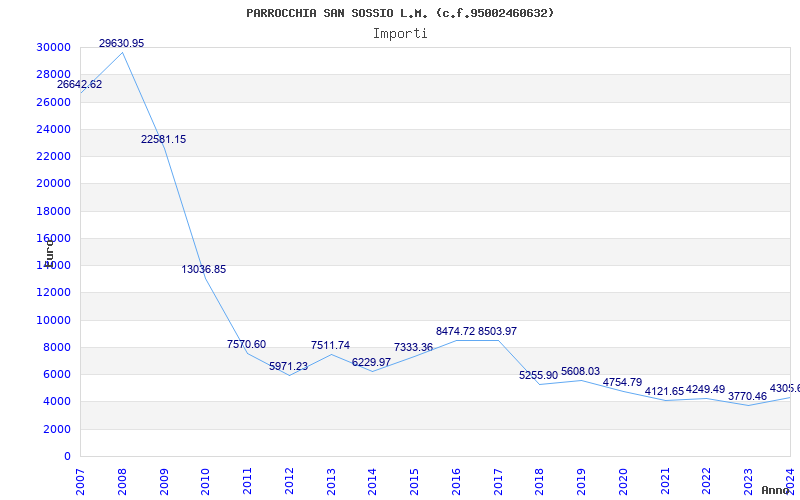The image size is (800, 500).
Task: Select the 5255.90 data label
Action: click(539, 376)
